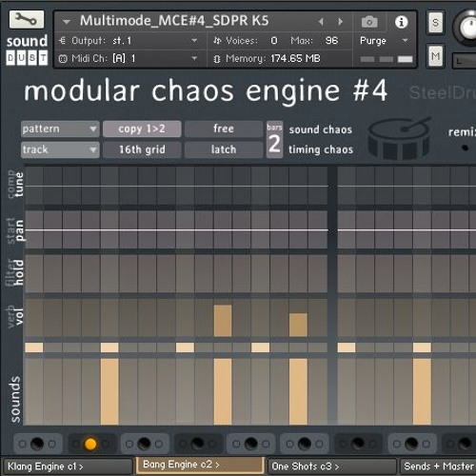Select the orange lit track selector
The width and height of the screenshot is (476, 476).
90,444
